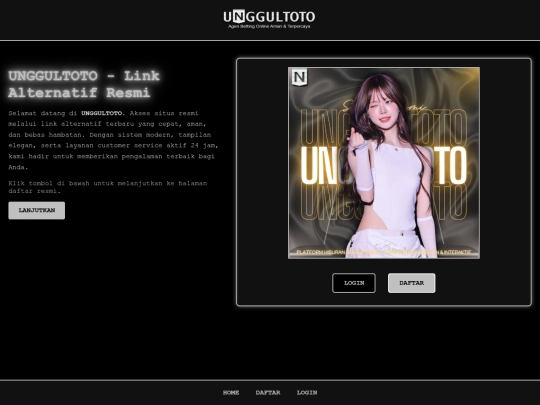This screenshot has height=405, width=540.
Task: Open the UNGGULTOTO promotional banner image
Action: coord(384,163)
